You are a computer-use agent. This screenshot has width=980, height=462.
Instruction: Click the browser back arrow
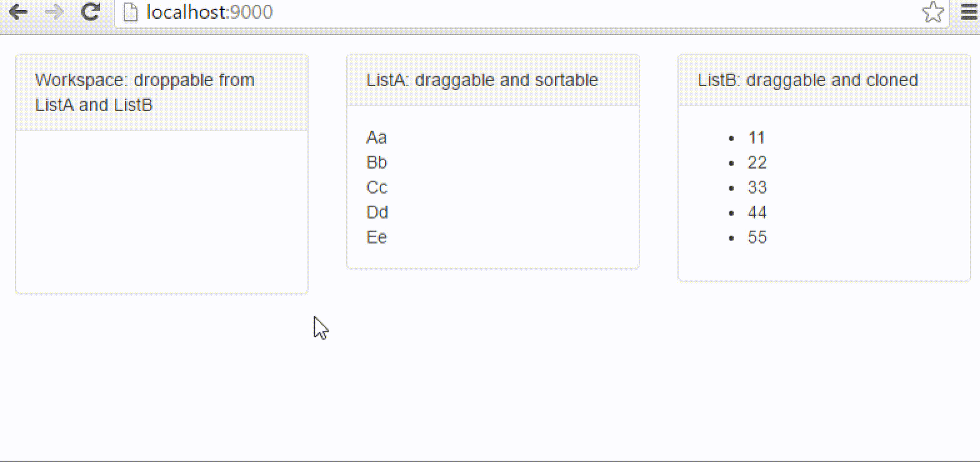[18, 12]
